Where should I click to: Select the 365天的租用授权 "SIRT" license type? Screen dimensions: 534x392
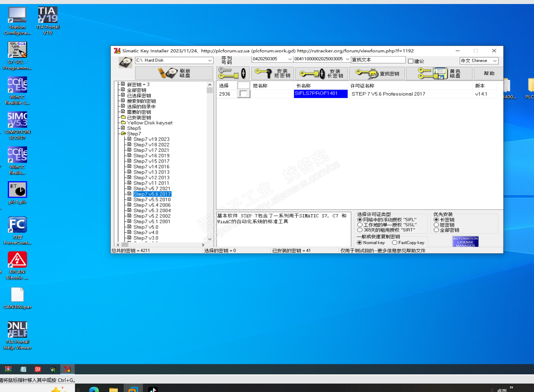360,230
